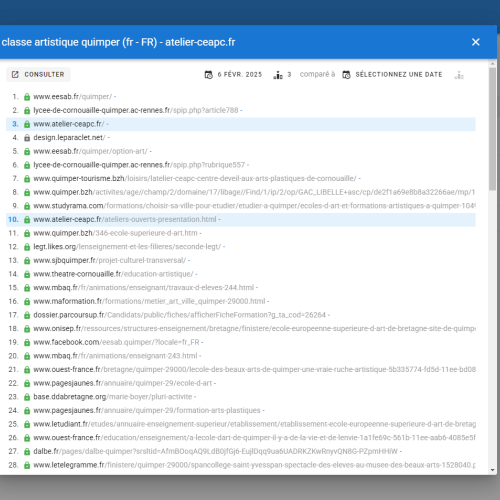Click the vertical scrollbar thumb
This screenshot has width=500, height=500.
493,129
